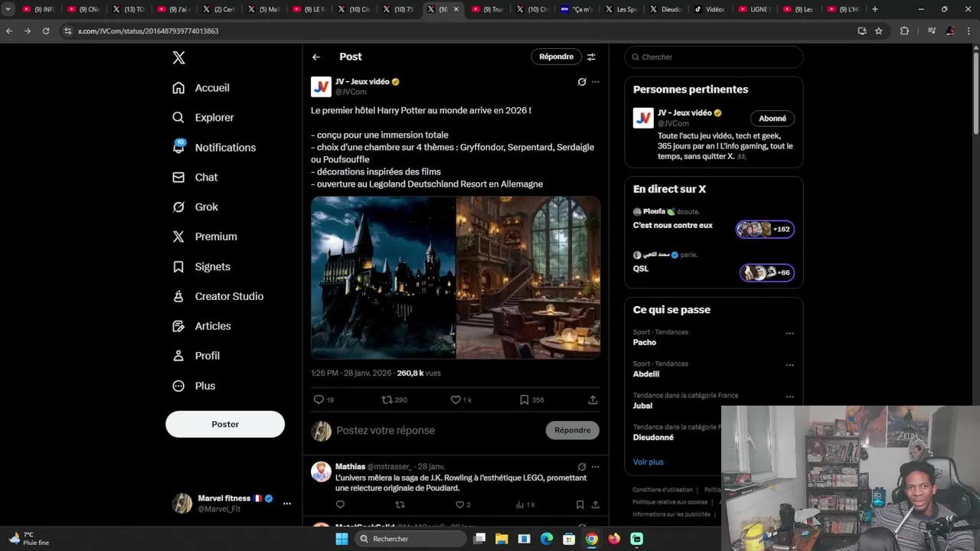The width and height of the screenshot is (980, 551).
Task: Click the taskbar Rechercher search box
Action: (x=410, y=539)
